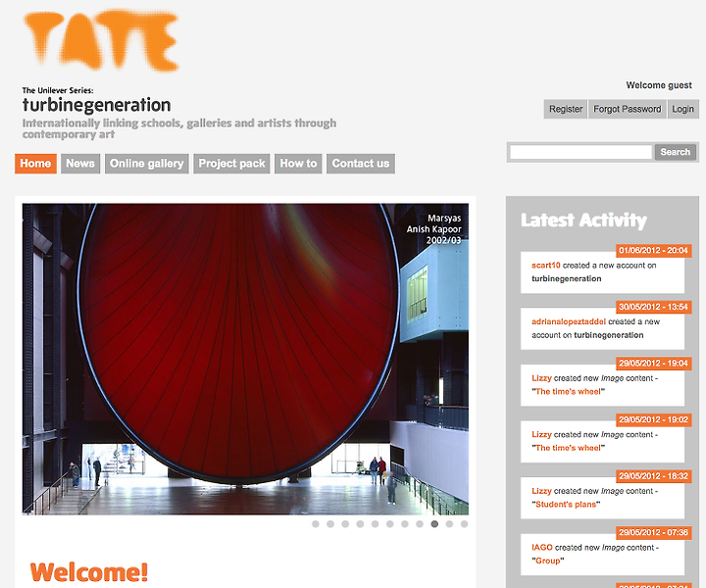Click the 29/05/2012 - 07:36 timestamp

pyautogui.click(x=653, y=533)
